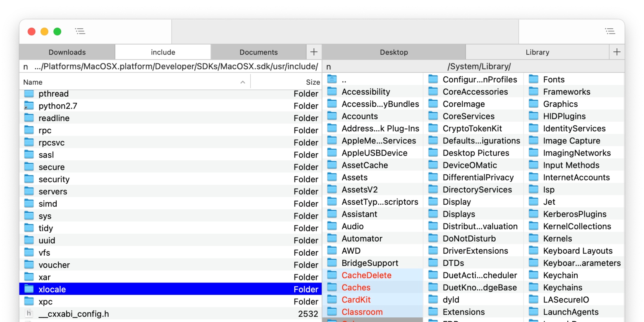Select the Kernels folder icon
The image size is (644, 322).
[534, 238]
